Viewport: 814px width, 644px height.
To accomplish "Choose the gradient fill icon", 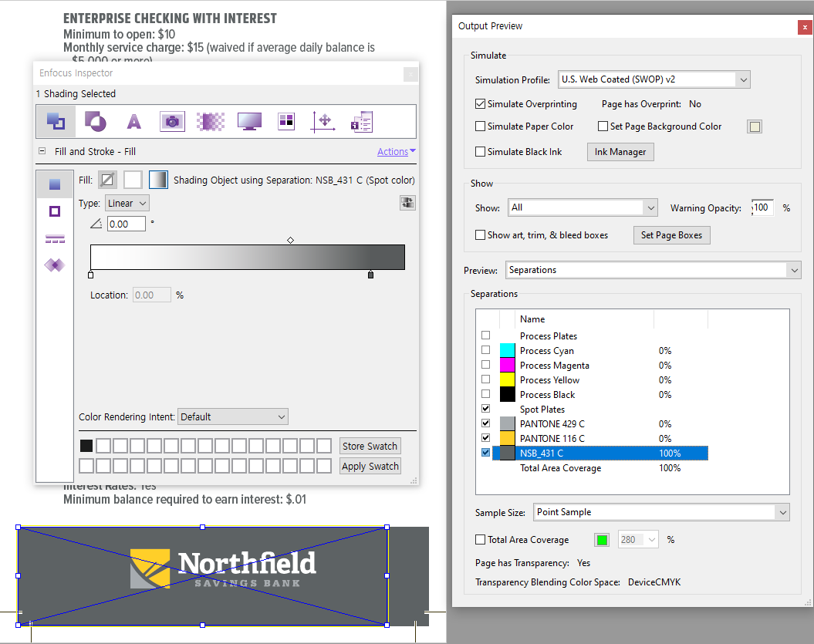I will [x=158, y=180].
